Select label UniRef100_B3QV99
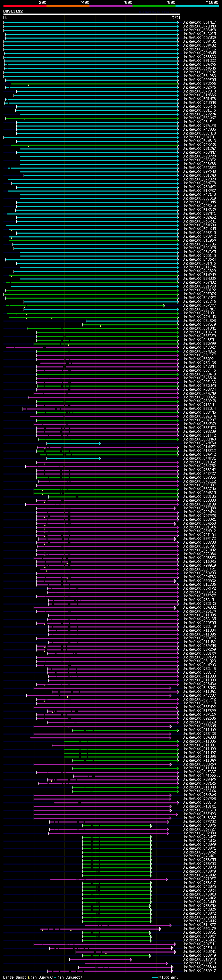The height and width of the screenshot is (980, 222). [199, 343]
